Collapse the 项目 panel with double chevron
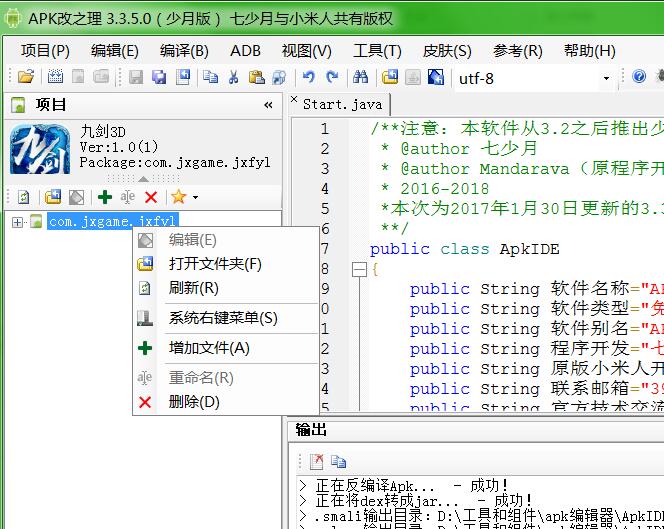The image size is (664, 529). coord(268,105)
